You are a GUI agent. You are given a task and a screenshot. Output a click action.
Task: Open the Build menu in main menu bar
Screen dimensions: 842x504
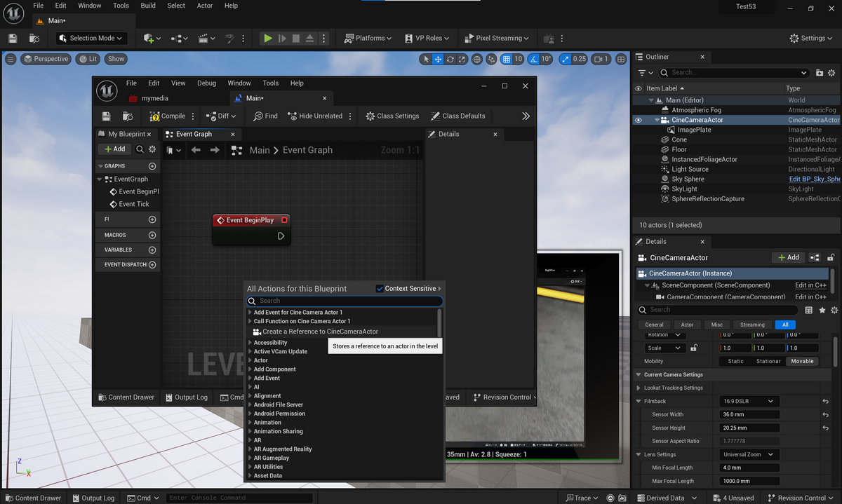[x=148, y=6]
